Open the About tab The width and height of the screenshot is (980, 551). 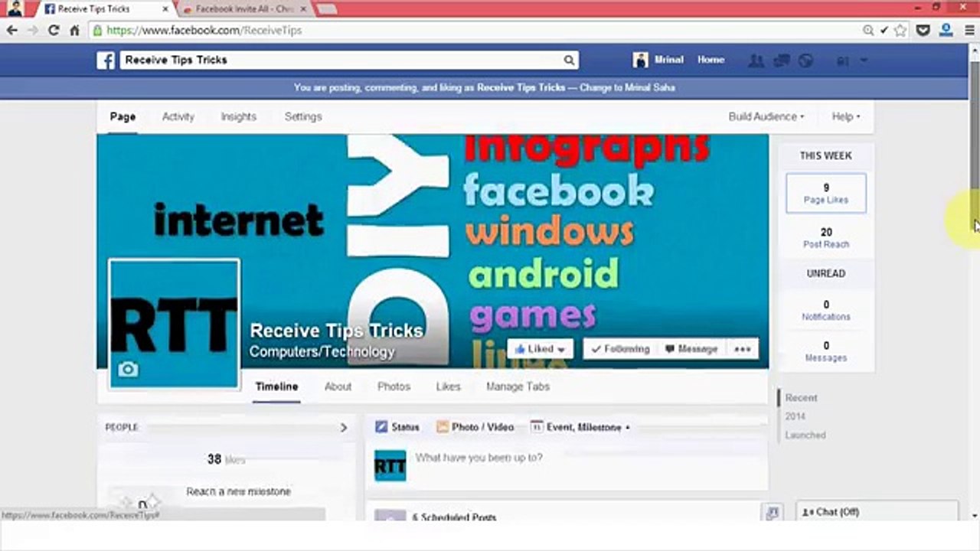(338, 387)
